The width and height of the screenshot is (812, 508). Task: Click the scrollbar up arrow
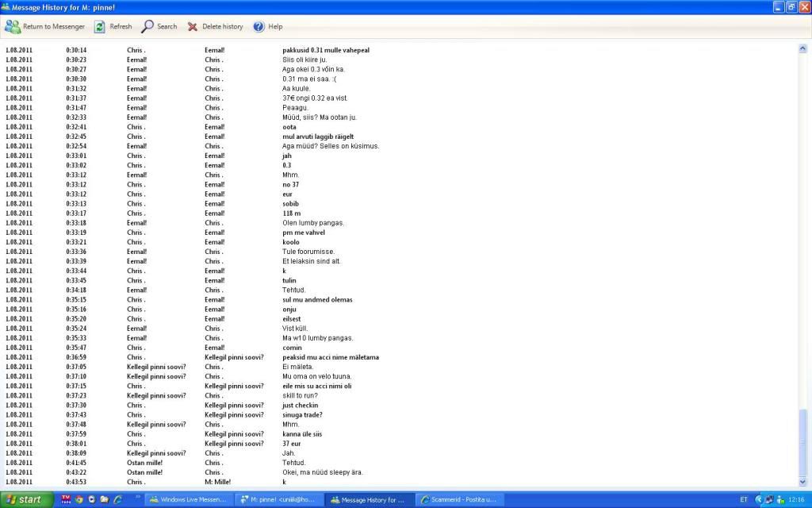pyautogui.click(x=804, y=48)
